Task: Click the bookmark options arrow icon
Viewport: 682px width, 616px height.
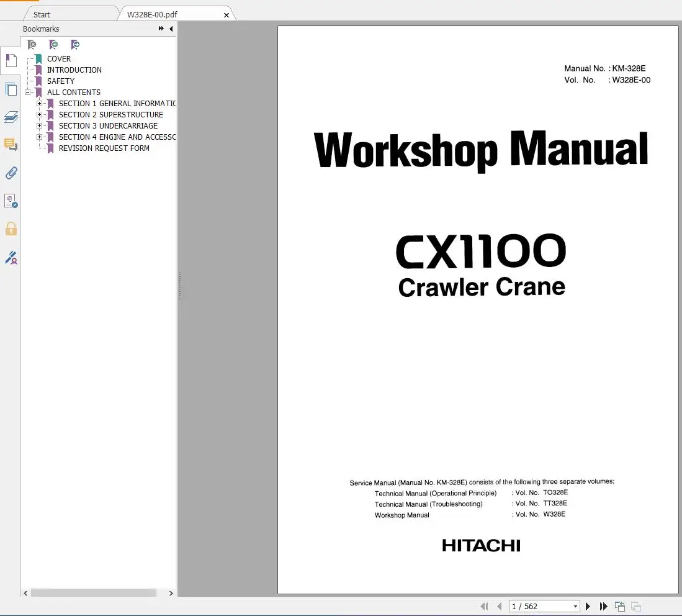Action: [75, 45]
